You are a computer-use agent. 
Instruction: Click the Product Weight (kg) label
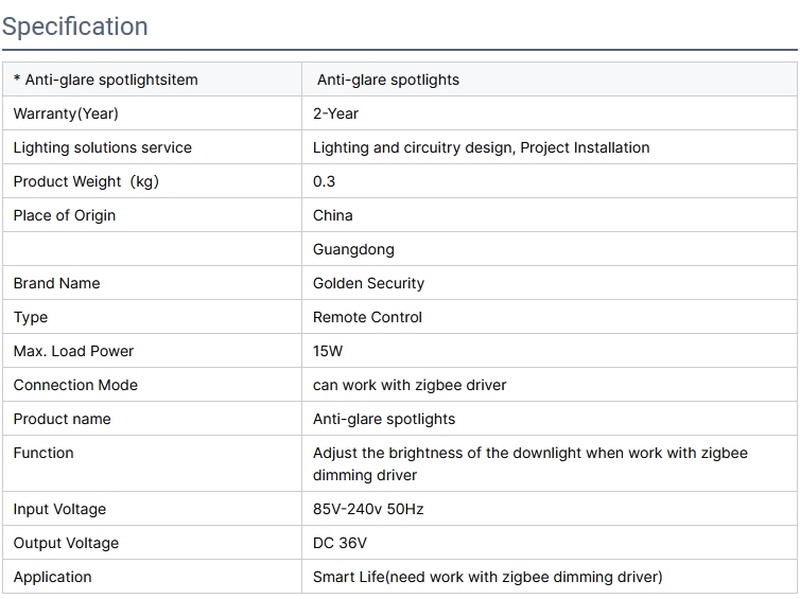[x=86, y=181]
